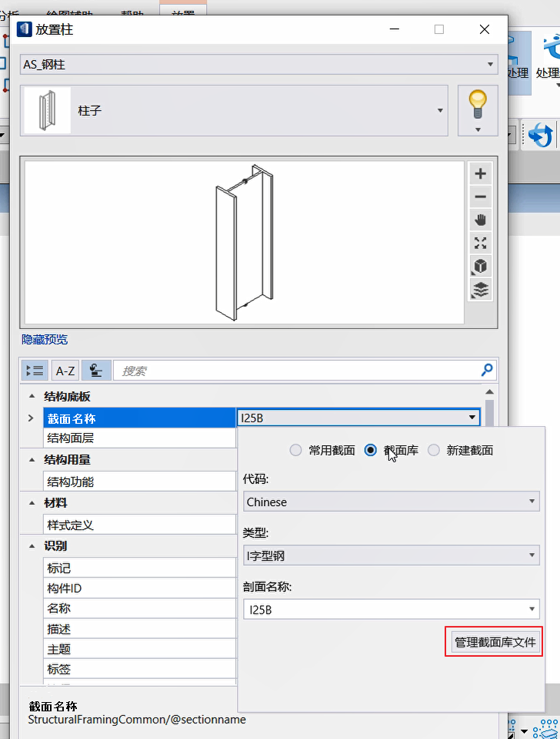Viewport: 560px width, 739px height.
Task: Select the 截面库 radio button
Action: (x=371, y=450)
